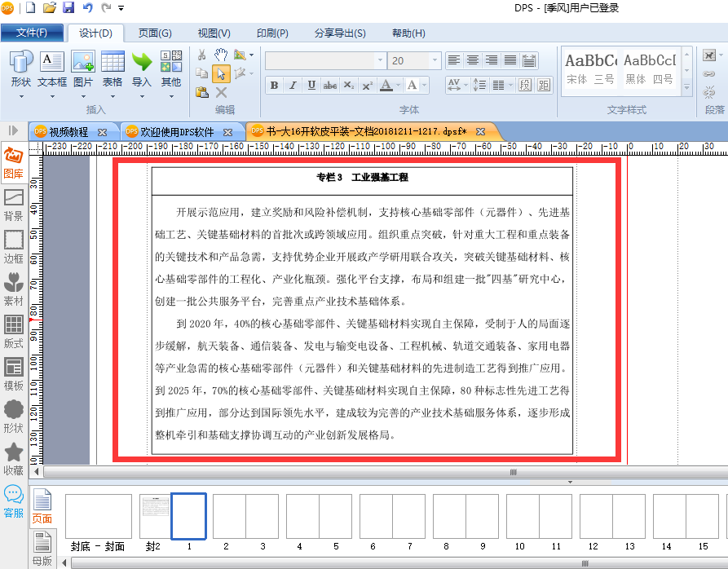Expand the 形状 shape dropdown arrow

click(21, 96)
